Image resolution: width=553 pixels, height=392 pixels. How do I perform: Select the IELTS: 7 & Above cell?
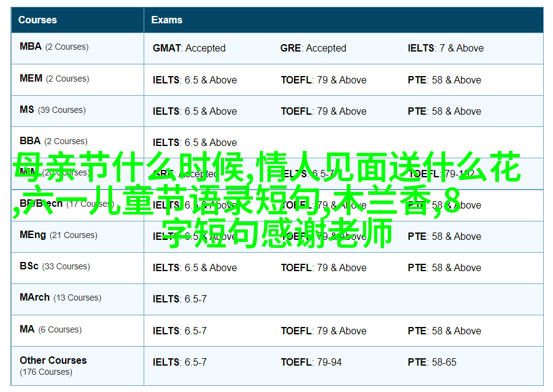[x=446, y=48]
